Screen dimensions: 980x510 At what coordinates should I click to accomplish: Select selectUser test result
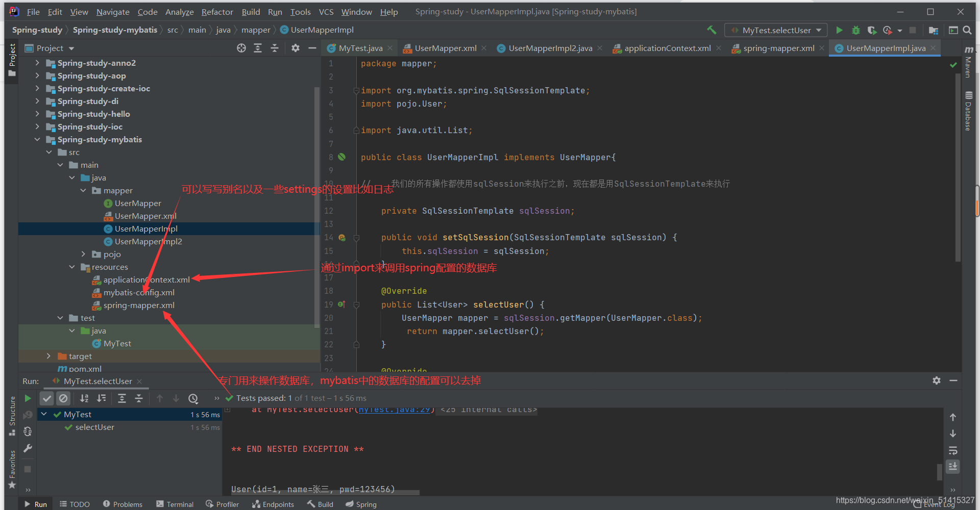point(95,427)
